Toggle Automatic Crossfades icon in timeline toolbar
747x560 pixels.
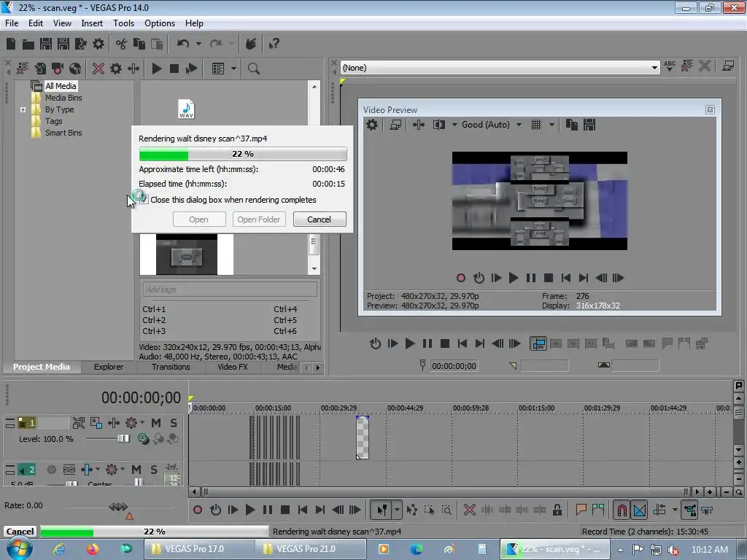[x=639, y=510]
